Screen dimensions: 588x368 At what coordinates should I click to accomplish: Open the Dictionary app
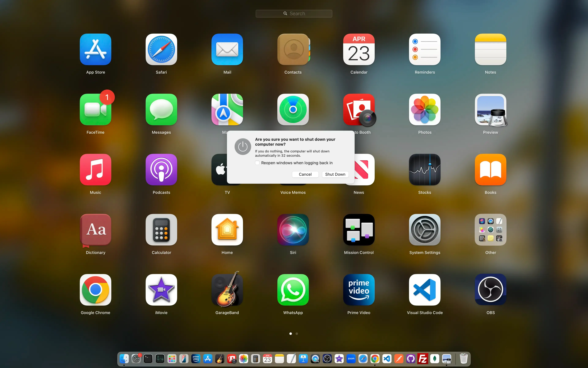[96, 230]
